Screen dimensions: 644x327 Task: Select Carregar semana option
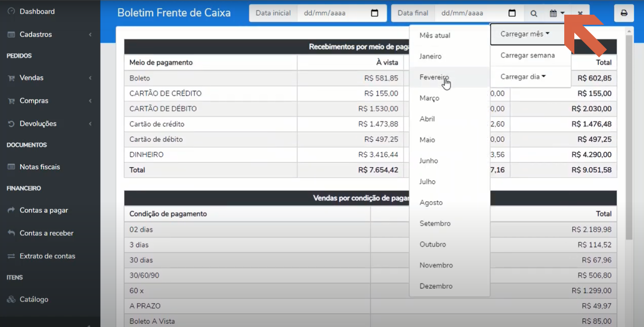[530, 55]
